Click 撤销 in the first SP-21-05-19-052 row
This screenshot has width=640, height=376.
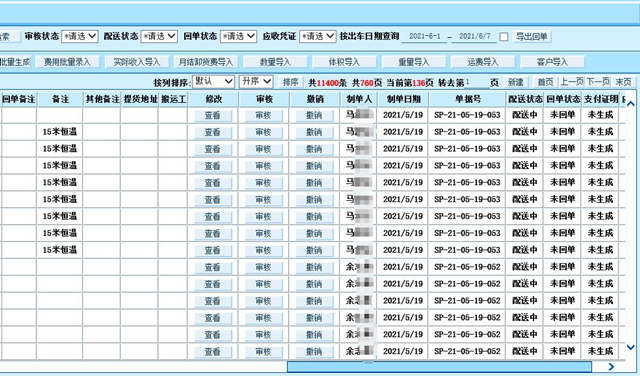point(314,267)
